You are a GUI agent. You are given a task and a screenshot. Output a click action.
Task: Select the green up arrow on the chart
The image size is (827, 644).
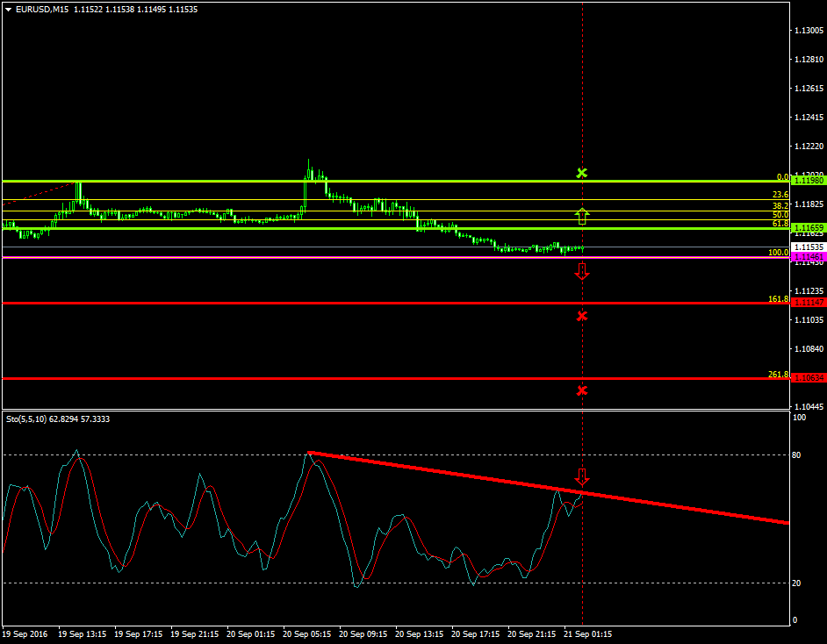click(x=582, y=216)
